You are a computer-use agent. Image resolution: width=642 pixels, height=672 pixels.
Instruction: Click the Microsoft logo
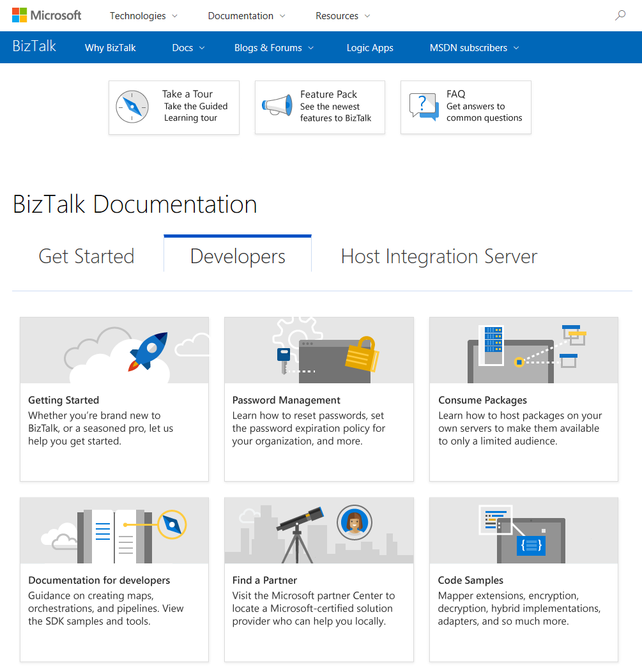pos(47,15)
